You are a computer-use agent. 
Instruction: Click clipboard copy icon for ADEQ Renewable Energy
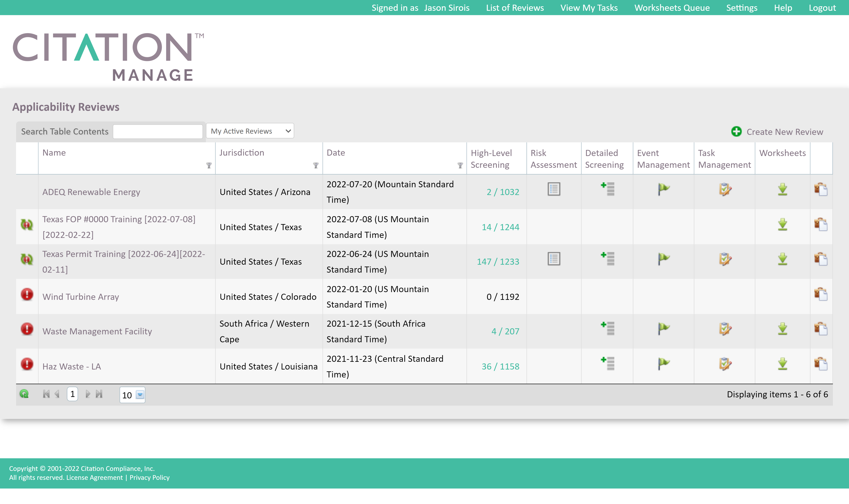click(821, 189)
